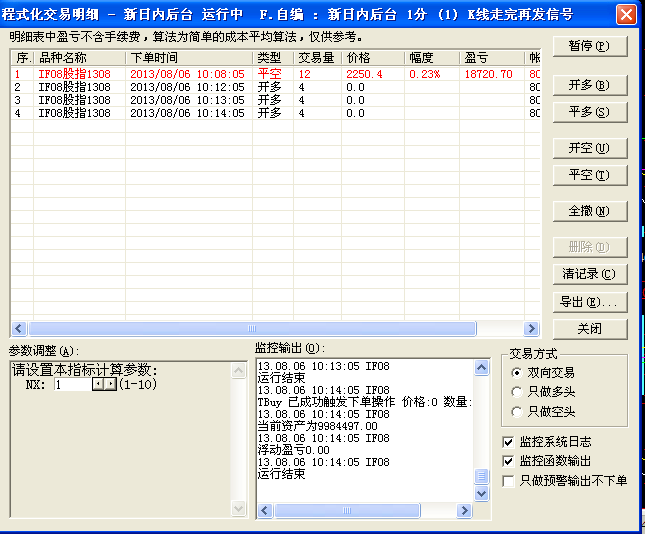
Task: Increase NX value with right spinner arrow
Action: pos(111,385)
